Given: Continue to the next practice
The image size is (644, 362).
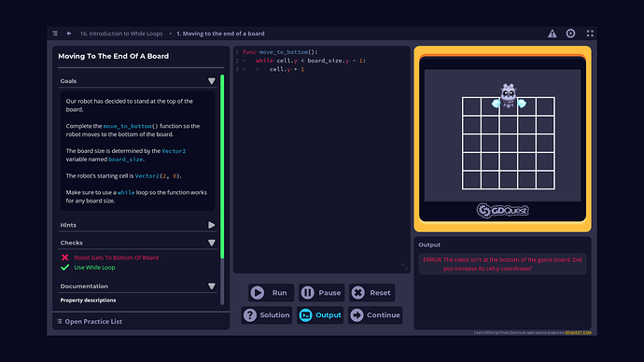Looking at the screenshot, I should click(x=375, y=314).
